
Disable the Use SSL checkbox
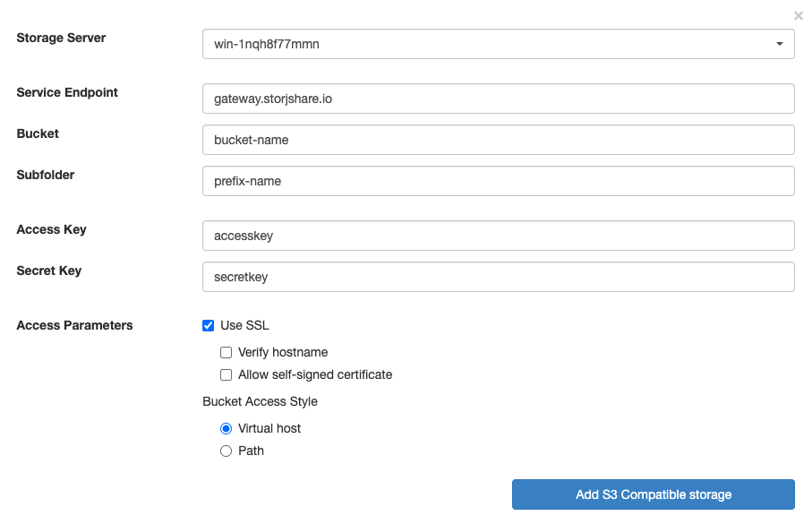pyautogui.click(x=209, y=325)
